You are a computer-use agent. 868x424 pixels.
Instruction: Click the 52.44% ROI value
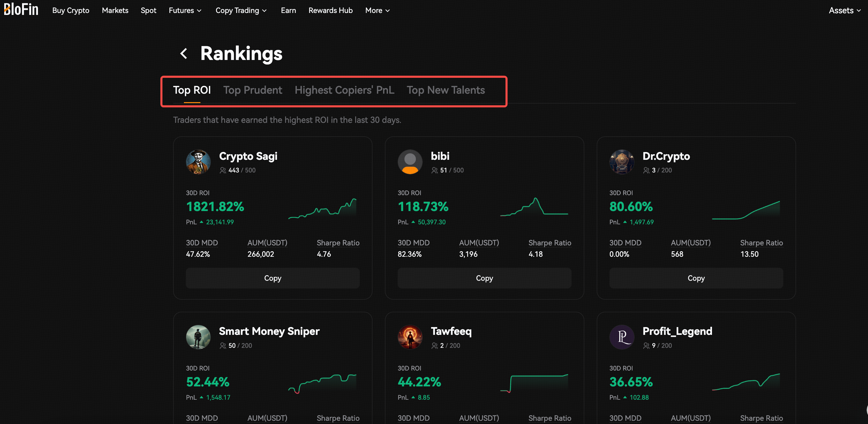click(x=208, y=382)
